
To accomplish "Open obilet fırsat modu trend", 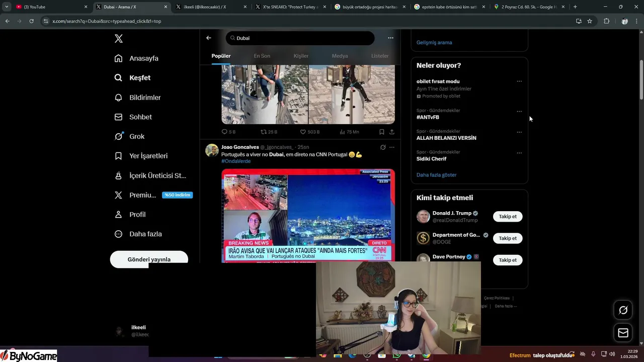I will pyautogui.click(x=438, y=81).
